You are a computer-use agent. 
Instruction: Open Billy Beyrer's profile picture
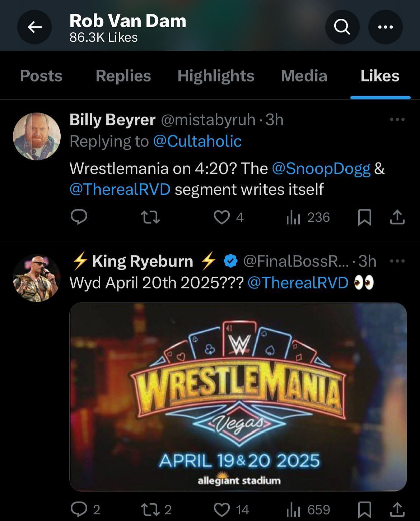pos(37,136)
